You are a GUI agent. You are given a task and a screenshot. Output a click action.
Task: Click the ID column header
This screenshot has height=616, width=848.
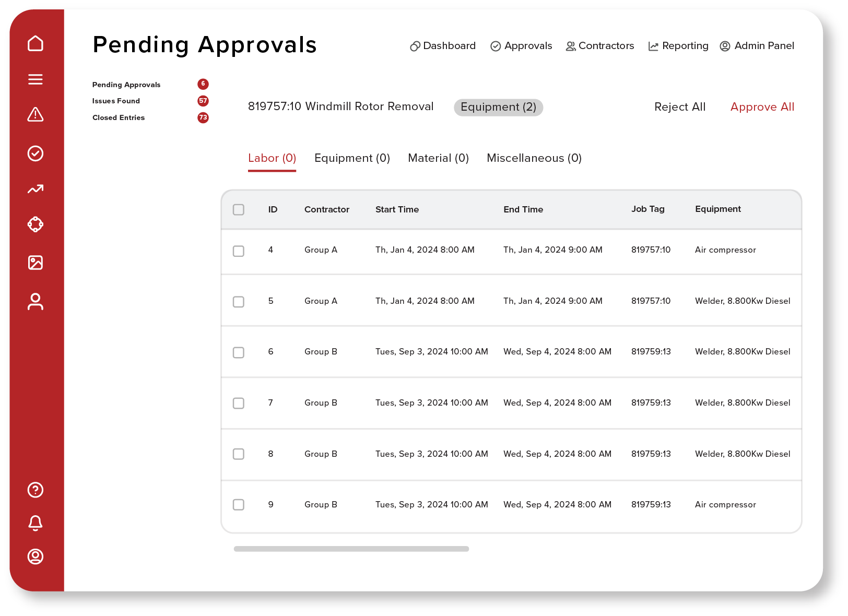(273, 210)
